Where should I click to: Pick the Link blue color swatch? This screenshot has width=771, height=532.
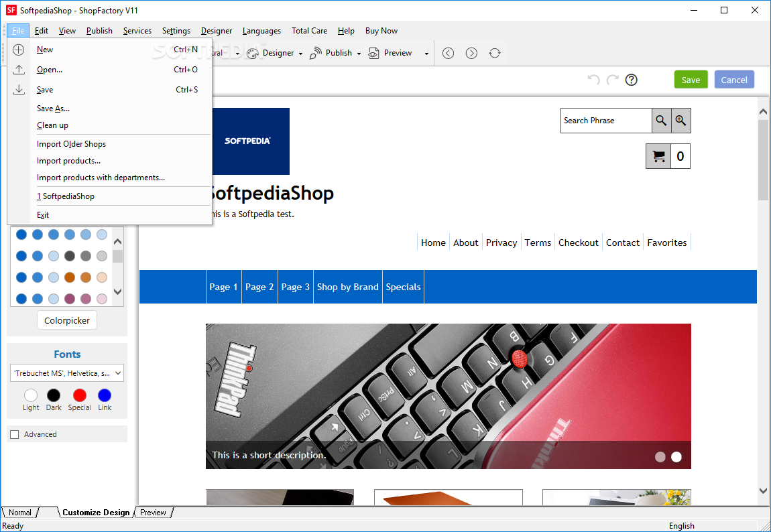pyautogui.click(x=105, y=395)
